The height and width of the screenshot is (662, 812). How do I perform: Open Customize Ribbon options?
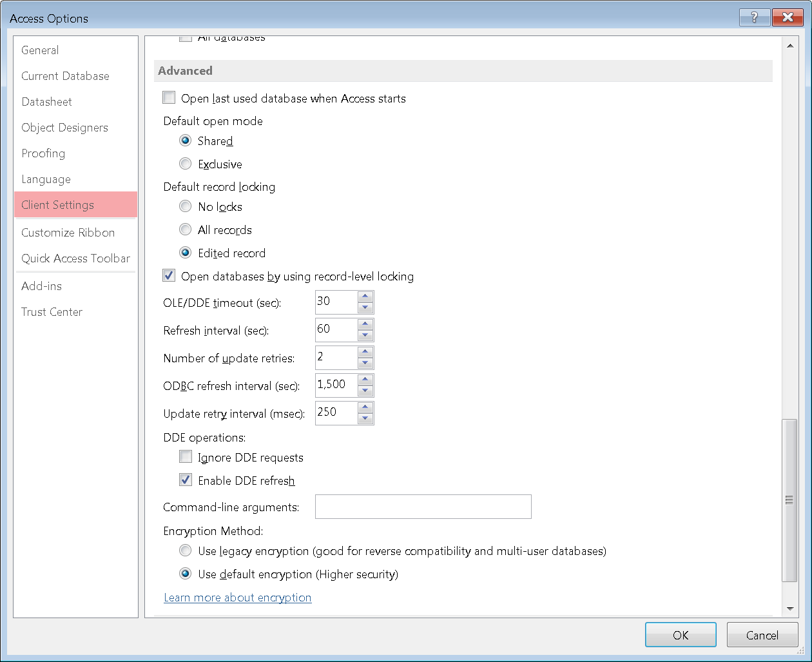click(x=75, y=233)
